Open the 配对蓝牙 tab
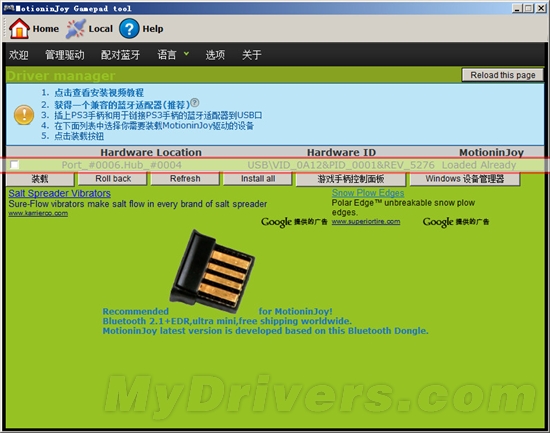 [x=121, y=54]
